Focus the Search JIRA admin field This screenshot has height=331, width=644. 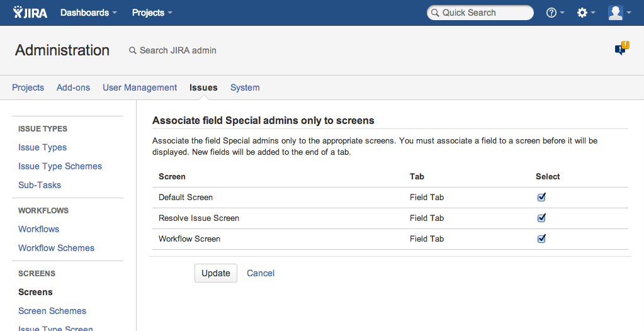pyautogui.click(x=178, y=50)
